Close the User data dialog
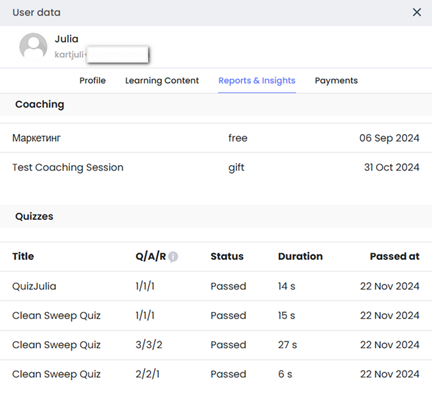This screenshot has width=432, height=395. (x=417, y=12)
